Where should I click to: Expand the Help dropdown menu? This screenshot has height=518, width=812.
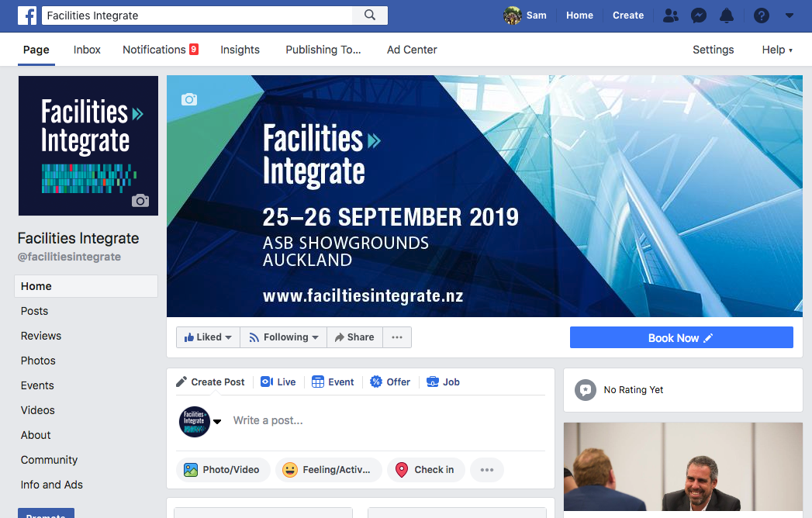(x=777, y=50)
